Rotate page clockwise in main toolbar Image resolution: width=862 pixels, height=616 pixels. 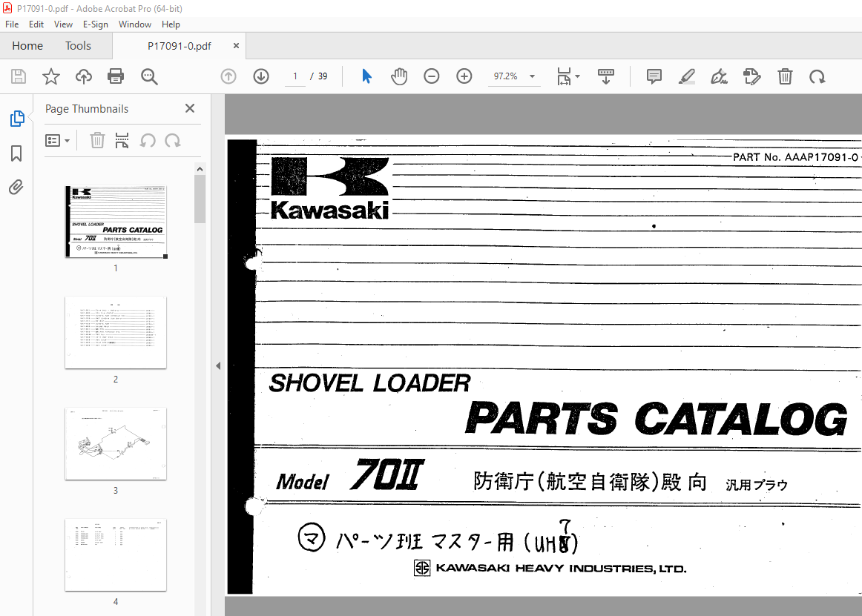pos(817,76)
